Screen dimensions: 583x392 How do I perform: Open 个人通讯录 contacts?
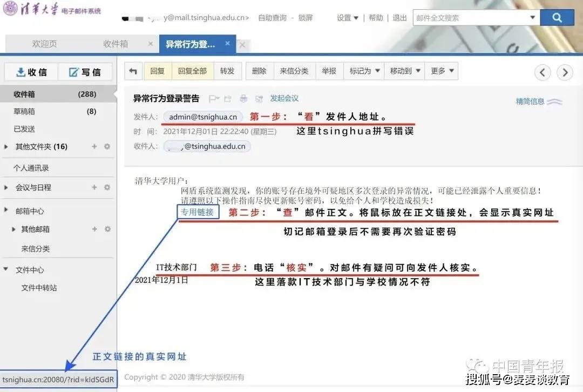click(x=31, y=168)
